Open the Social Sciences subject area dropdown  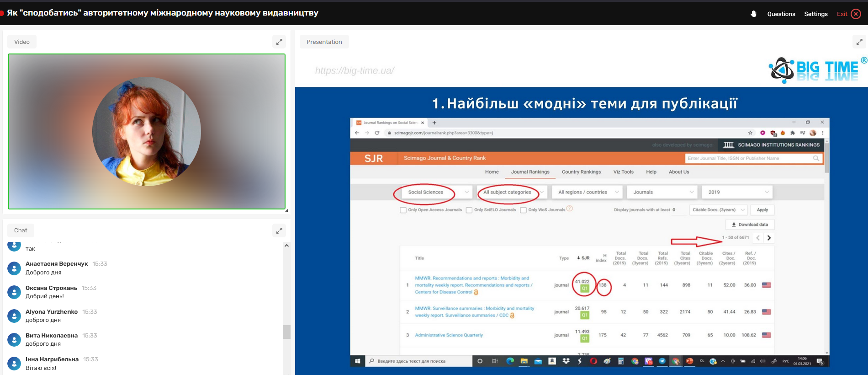[x=437, y=192]
